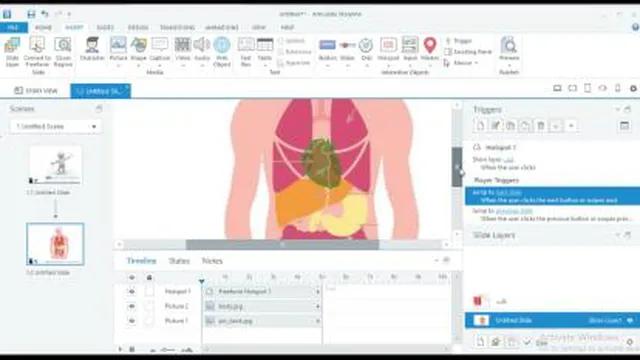
Task: Click Convert to Freeform Slide icon
Action: [37, 52]
